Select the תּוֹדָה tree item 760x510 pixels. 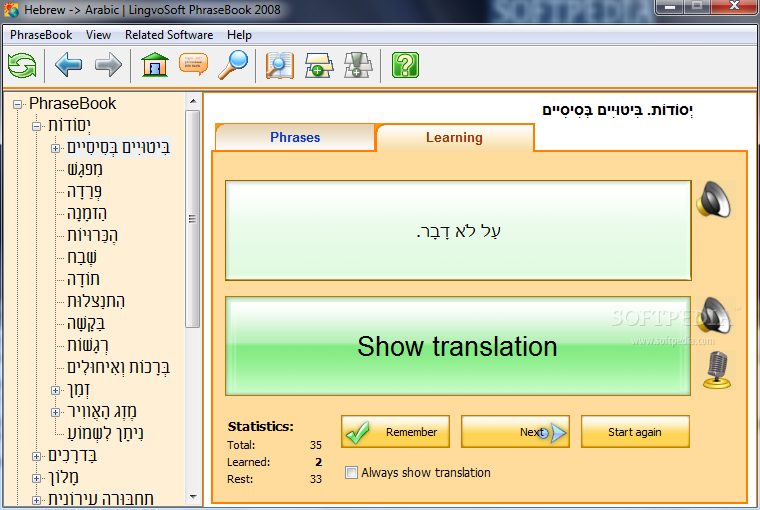pos(83,279)
